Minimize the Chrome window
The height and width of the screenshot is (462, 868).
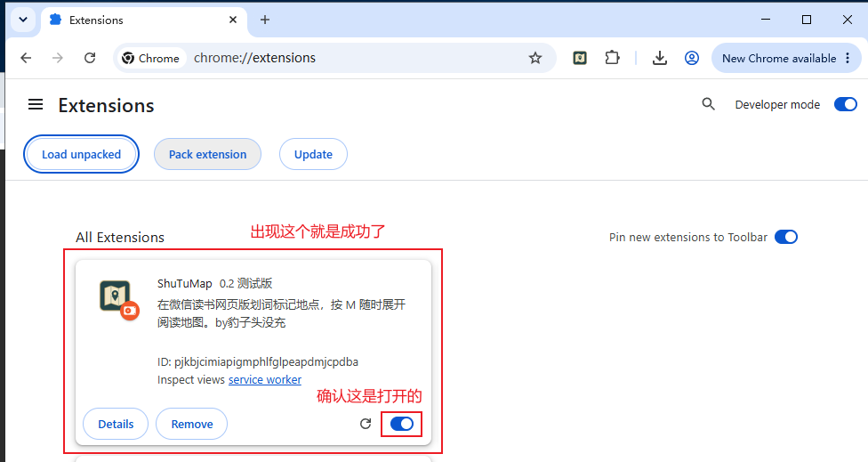click(x=766, y=20)
